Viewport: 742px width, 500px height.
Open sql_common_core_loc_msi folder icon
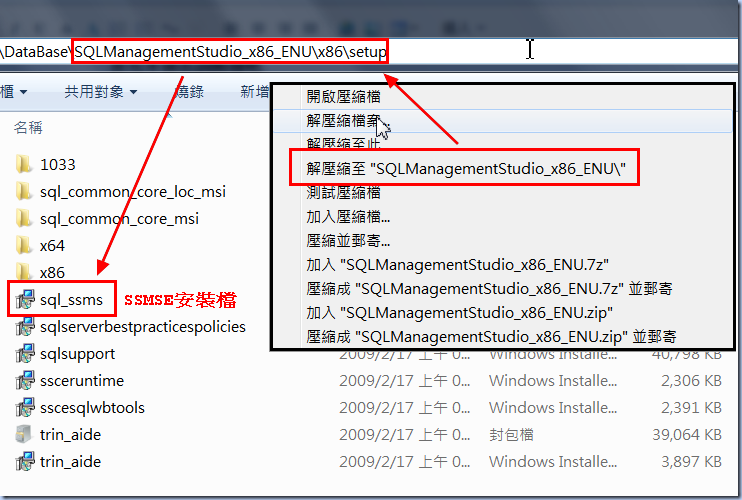click(24, 192)
